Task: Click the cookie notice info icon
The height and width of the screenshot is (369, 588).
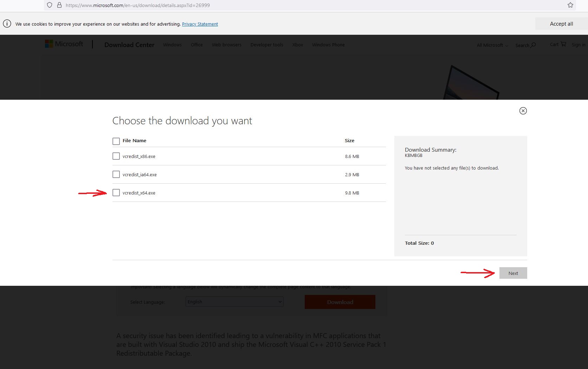Action: [x=7, y=24]
